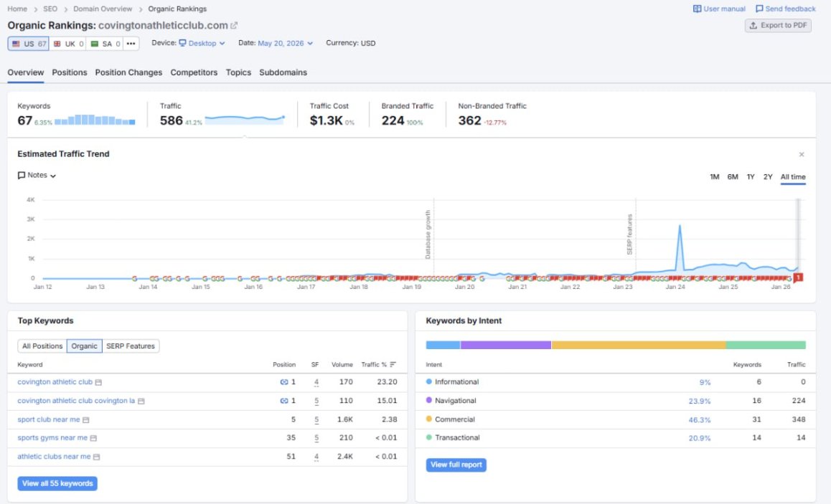Viewport: 831px width, 504px height.
Task: Click the View full report button
Action: [x=456, y=465]
